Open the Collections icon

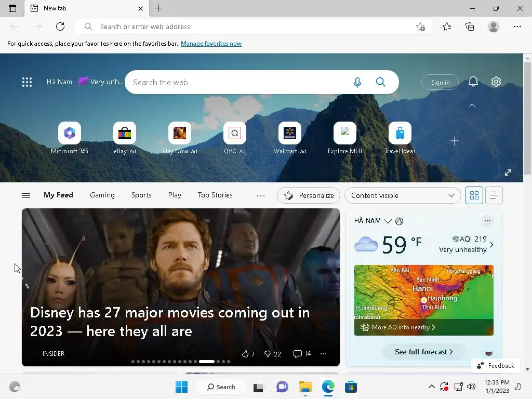(470, 26)
